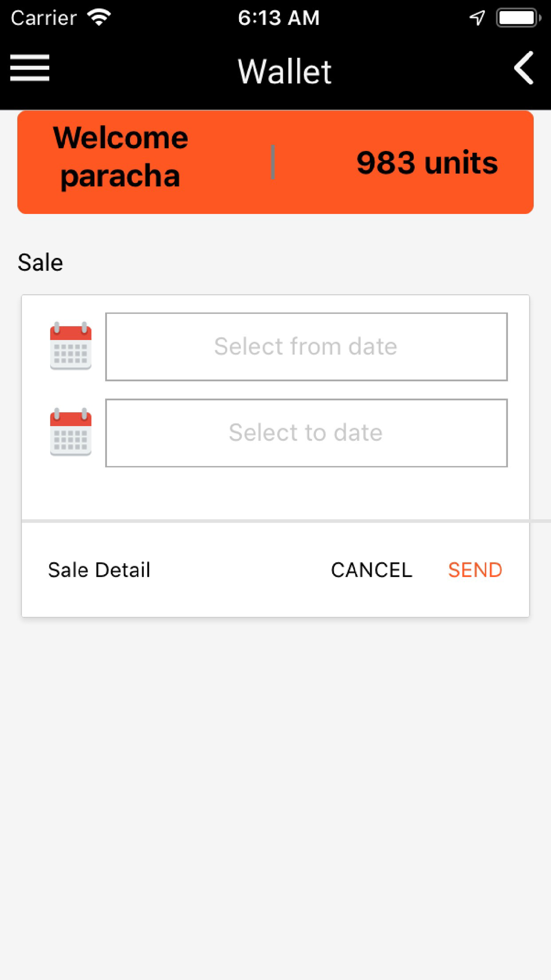Click the Carrier text in status bar
551x980 pixels.
coord(44,18)
